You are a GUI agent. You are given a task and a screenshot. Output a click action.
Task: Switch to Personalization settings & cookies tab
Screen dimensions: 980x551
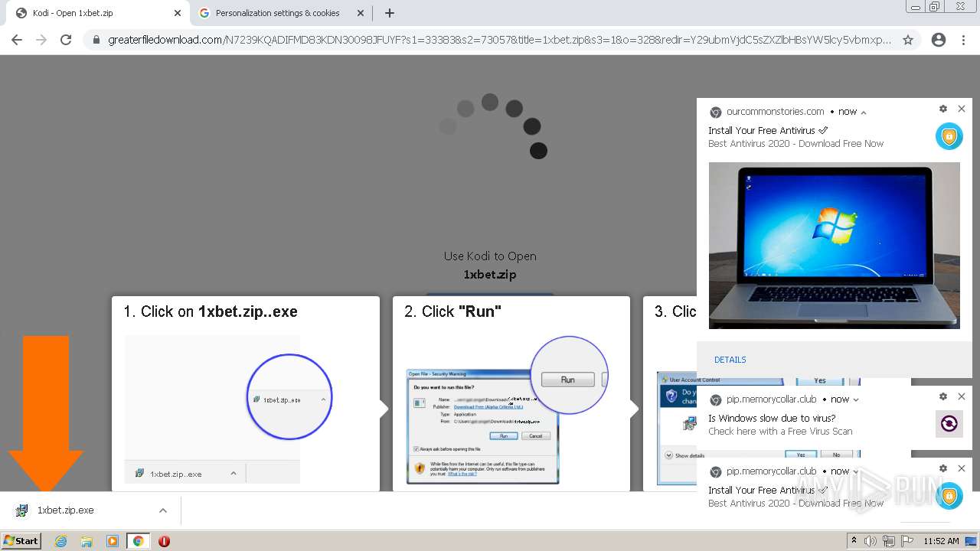(x=281, y=13)
